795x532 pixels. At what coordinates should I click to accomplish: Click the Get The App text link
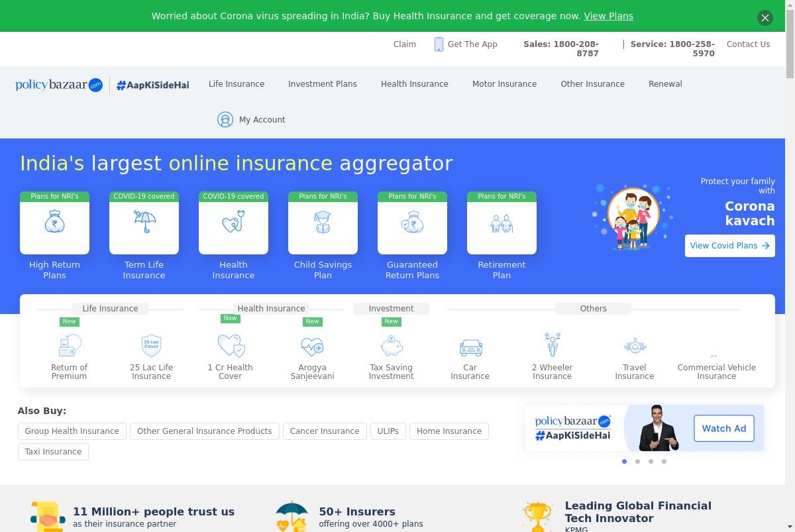click(x=472, y=44)
